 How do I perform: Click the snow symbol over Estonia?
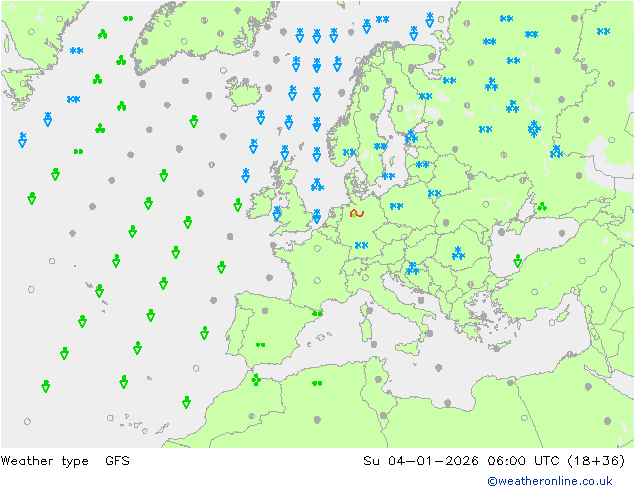pos(411,137)
